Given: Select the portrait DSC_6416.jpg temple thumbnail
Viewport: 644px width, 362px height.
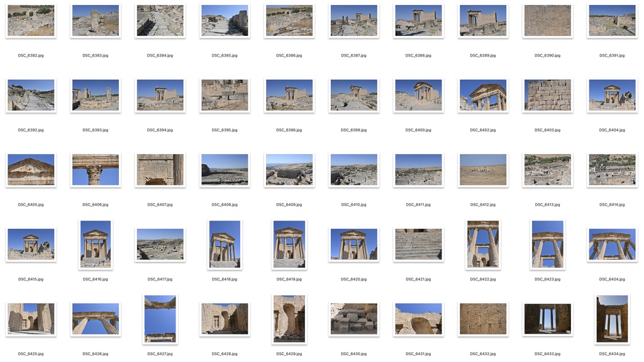Looking at the screenshot, I should tap(96, 244).
